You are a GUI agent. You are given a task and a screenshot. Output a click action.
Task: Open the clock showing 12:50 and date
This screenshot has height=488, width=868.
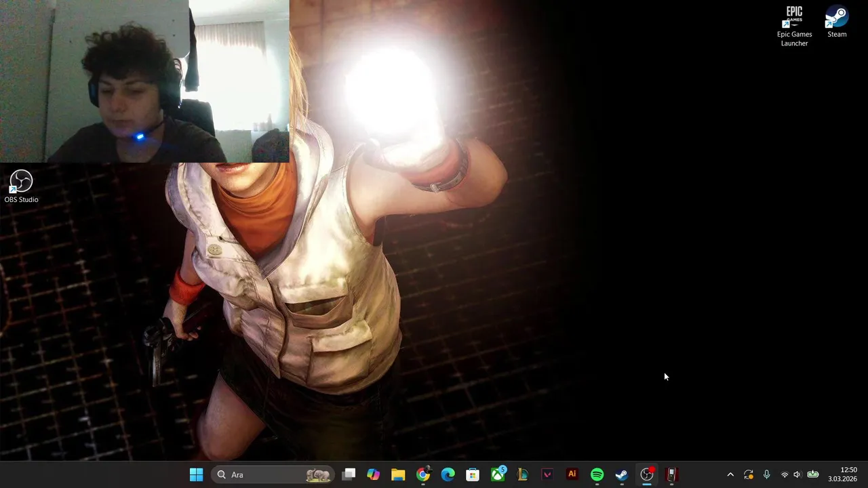pyautogui.click(x=842, y=474)
